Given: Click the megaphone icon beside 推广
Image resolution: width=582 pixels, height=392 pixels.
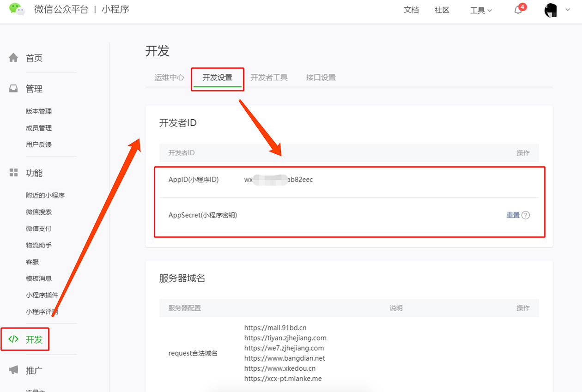Looking at the screenshot, I should pos(13,370).
